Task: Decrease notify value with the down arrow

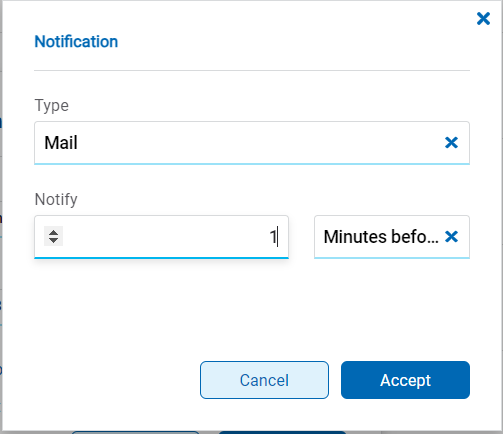Action: coord(53,240)
